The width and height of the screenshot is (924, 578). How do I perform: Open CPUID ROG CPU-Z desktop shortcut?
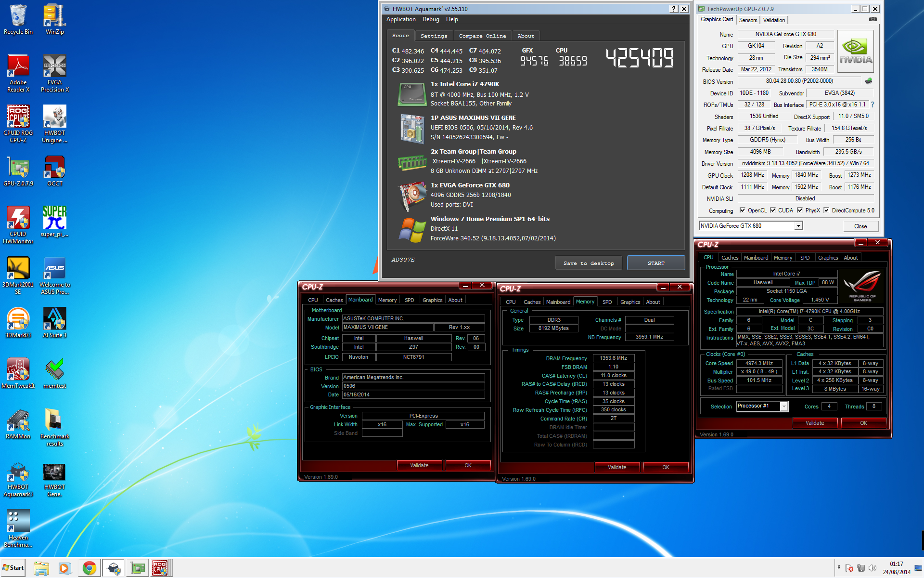tap(18, 124)
